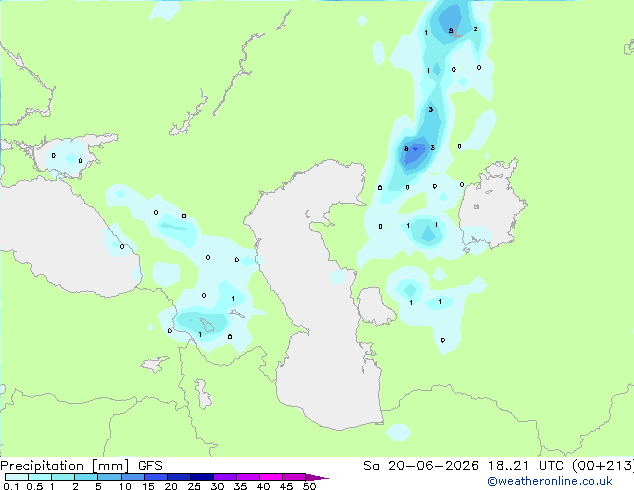
Task: Open the weatheronline.co.uk copyright link
Action: (x=550, y=481)
